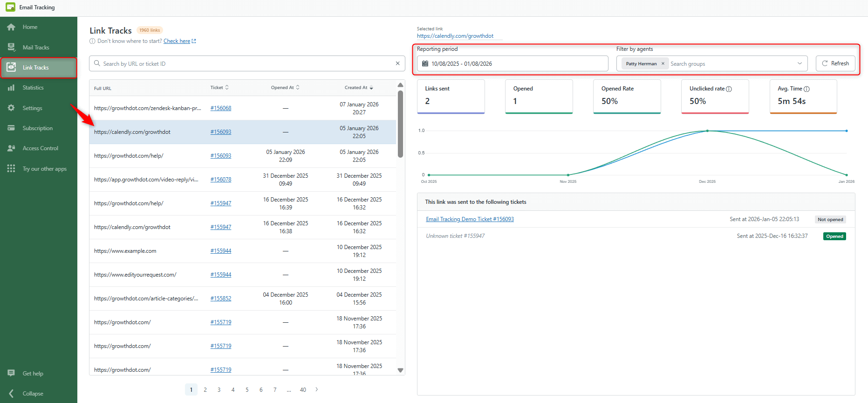Click the Home icon in sidebar
868x403 pixels.
pos(11,27)
